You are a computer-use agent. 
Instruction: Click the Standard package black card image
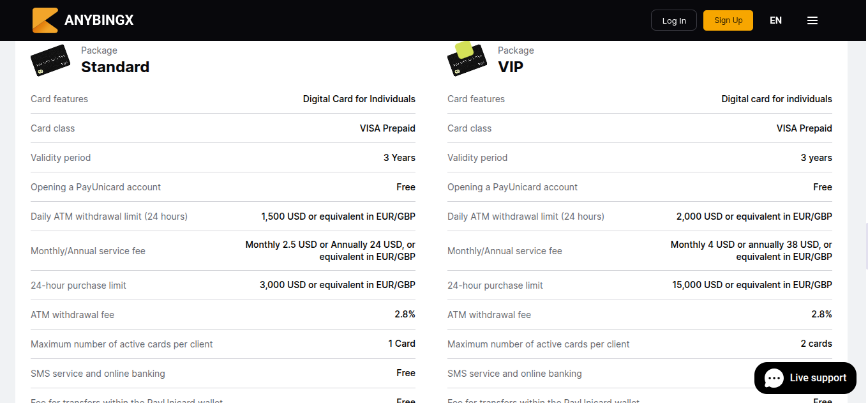[50, 61]
